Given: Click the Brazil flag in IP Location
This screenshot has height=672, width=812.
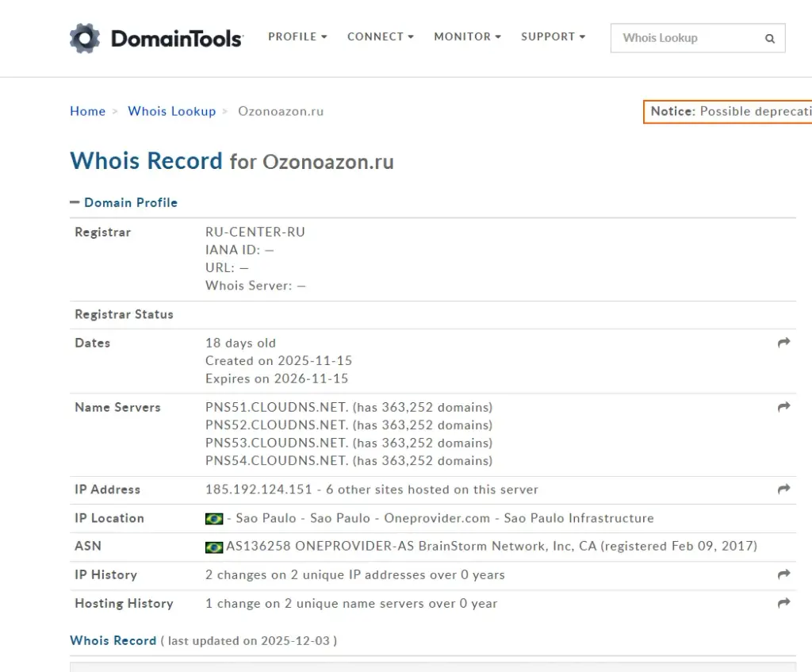Looking at the screenshot, I should [214, 519].
